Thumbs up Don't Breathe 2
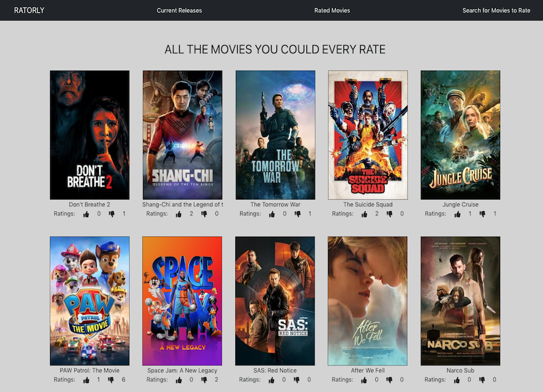543x392 pixels. click(x=86, y=214)
